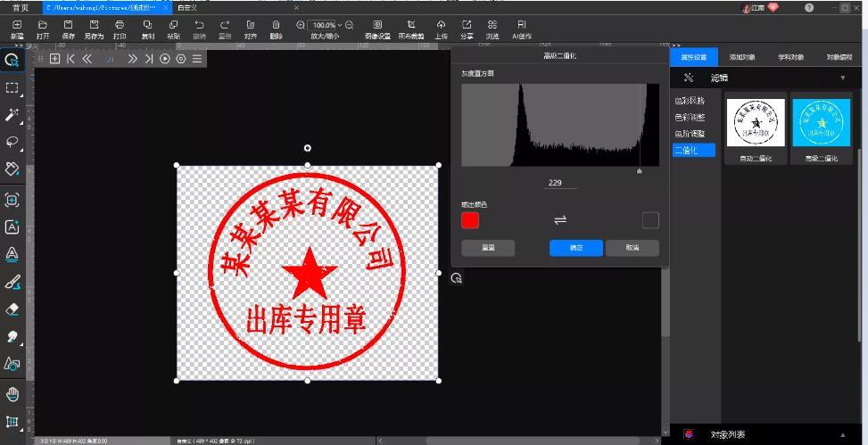
Task: Open the 属性设置 properties tab
Action: (x=694, y=57)
